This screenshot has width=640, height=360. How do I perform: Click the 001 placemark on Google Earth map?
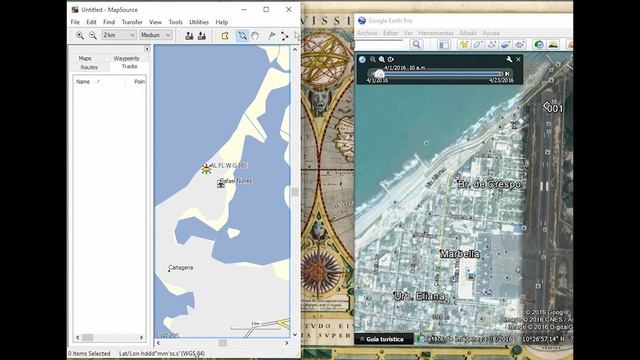click(547, 107)
